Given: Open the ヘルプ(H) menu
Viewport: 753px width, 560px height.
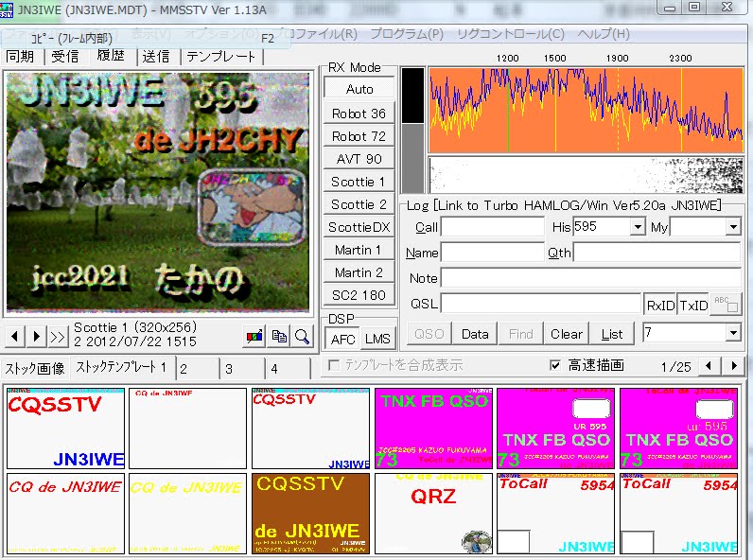Looking at the screenshot, I should pyautogui.click(x=604, y=34).
